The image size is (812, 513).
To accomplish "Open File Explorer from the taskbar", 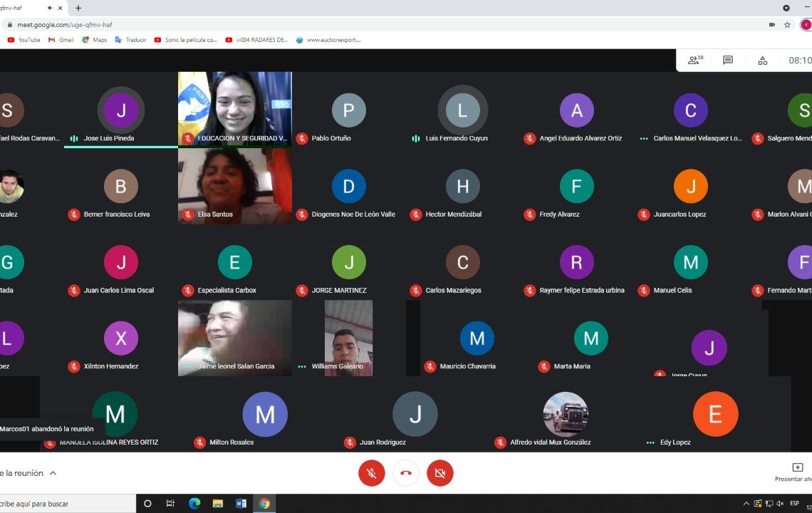I will point(218,504).
